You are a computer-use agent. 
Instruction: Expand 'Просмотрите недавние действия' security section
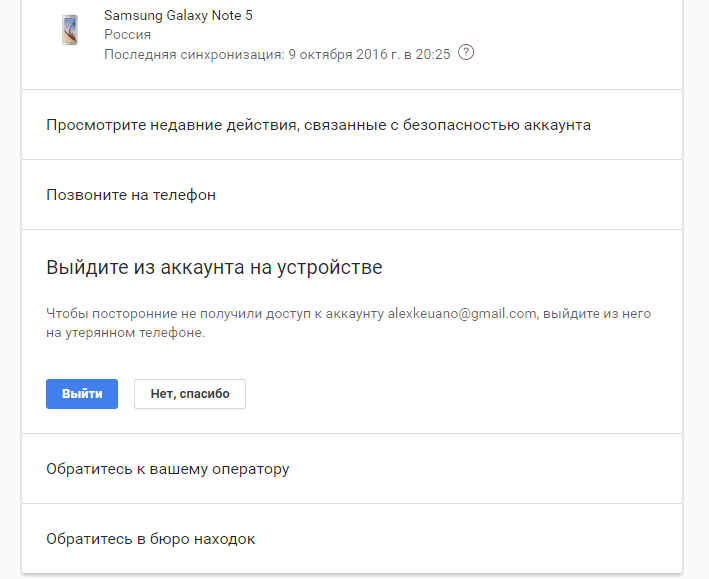(352, 125)
